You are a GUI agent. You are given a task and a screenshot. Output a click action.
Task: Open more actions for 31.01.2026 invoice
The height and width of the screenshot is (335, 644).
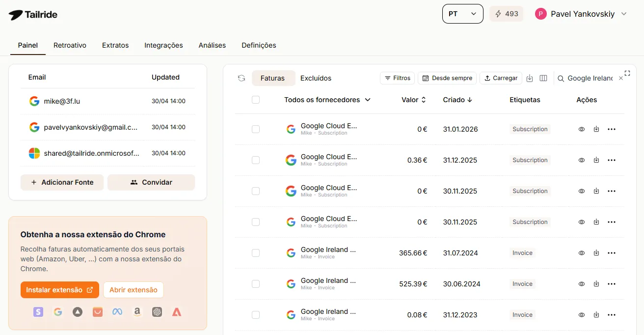(612, 129)
